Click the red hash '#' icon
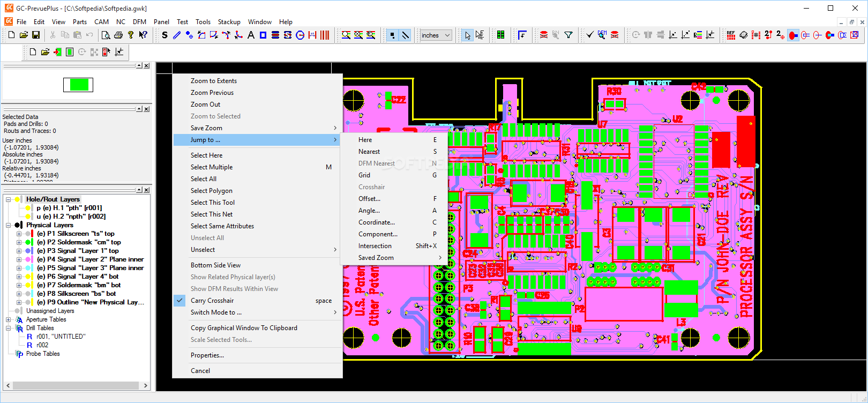This screenshot has height=403, width=868. [x=756, y=35]
